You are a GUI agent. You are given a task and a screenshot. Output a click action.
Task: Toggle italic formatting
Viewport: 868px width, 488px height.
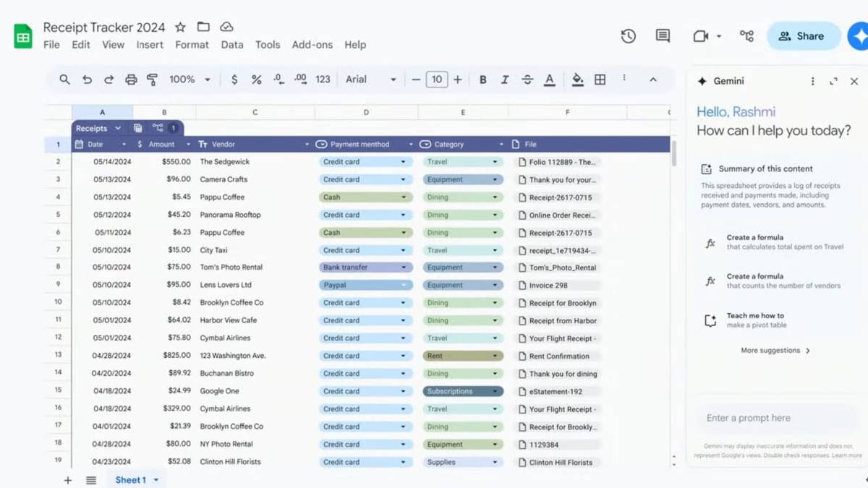(x=505, y=80)
